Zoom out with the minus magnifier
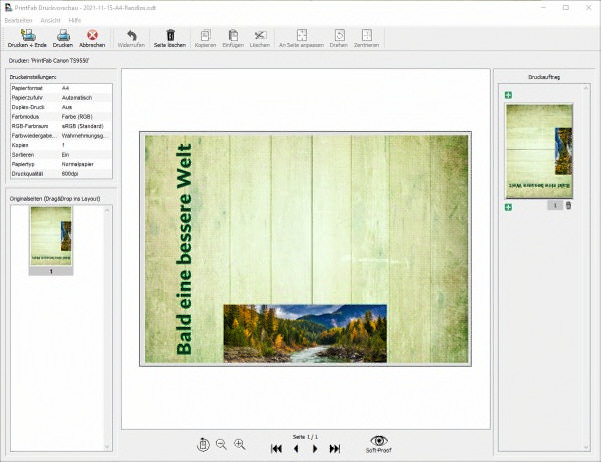The height and width of the screenshot is (462, 601). tap(221, 444)
